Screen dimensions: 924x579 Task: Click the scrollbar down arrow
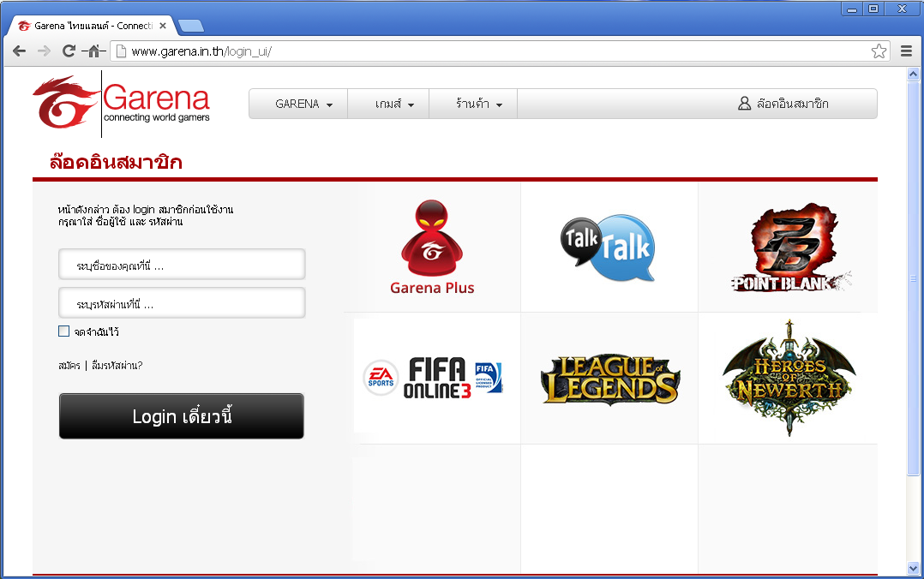tap(914, 569)
